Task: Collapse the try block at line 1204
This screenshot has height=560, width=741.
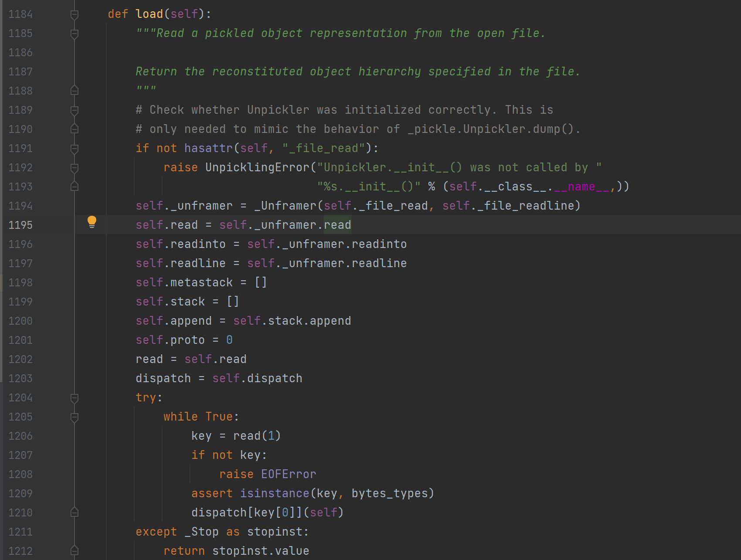Action: click(x=74, y=398)
